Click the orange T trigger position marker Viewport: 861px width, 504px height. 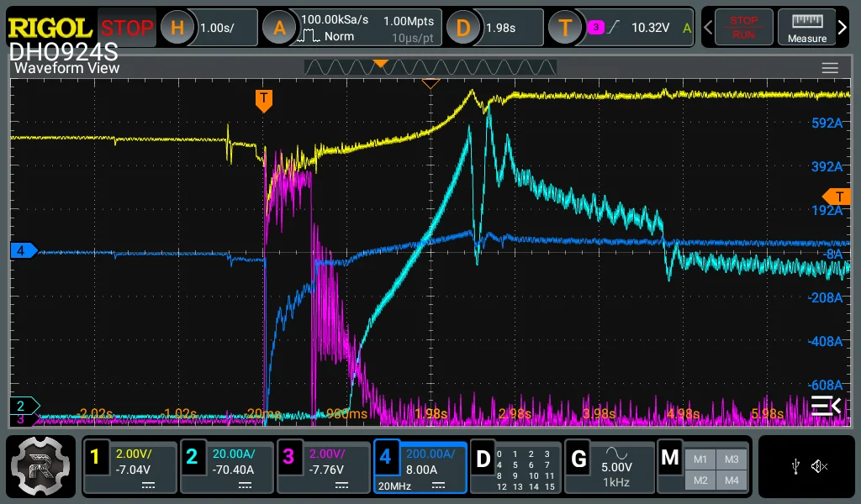[x=263, y=101]
